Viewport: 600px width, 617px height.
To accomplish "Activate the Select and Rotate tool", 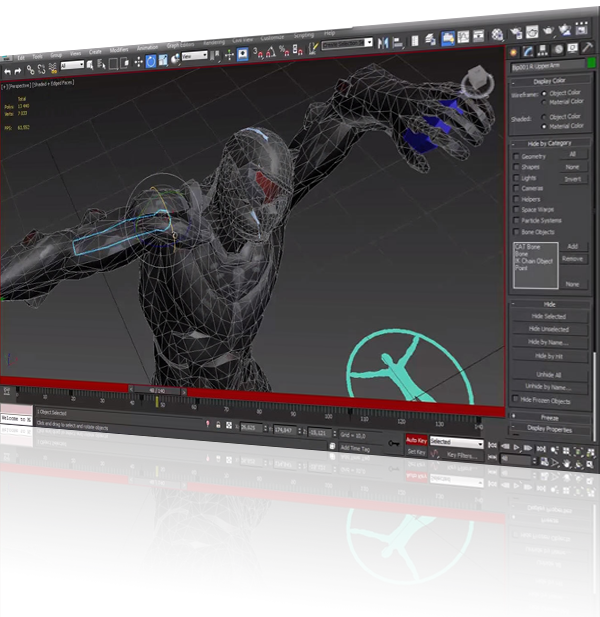I will 151,61.
